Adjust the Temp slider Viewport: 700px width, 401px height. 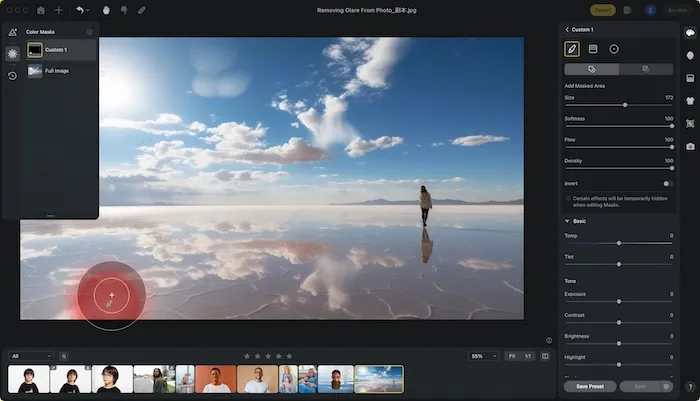(x=619, y=243)
